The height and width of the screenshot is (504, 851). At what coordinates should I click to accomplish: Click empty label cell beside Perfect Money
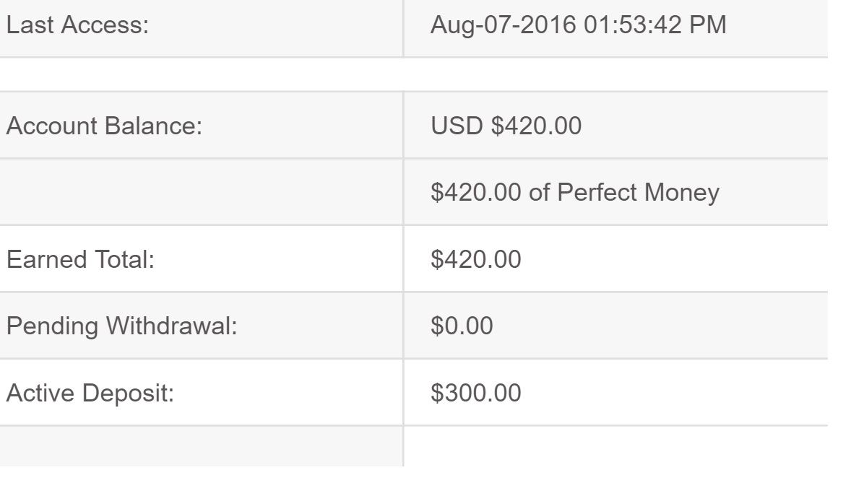(x=201, y=194)
